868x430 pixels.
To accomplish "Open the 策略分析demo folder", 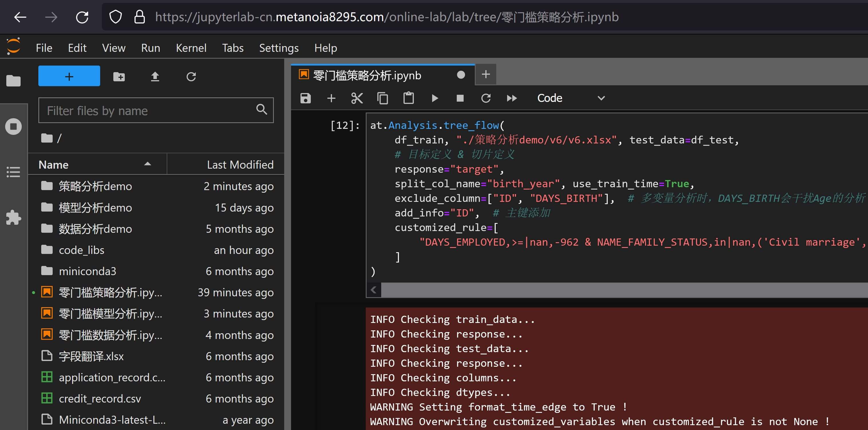I will (x=95, y=186).
